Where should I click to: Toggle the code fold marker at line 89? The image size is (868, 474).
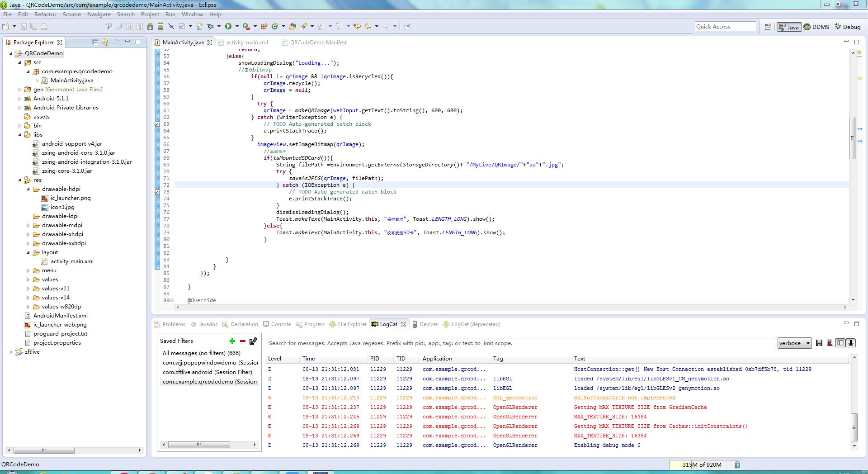[171, 300]
